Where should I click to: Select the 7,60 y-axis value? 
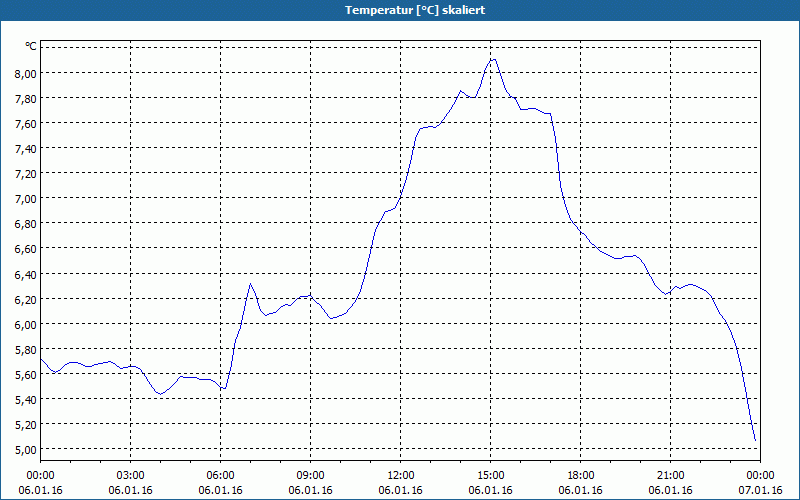pos(26,123)
